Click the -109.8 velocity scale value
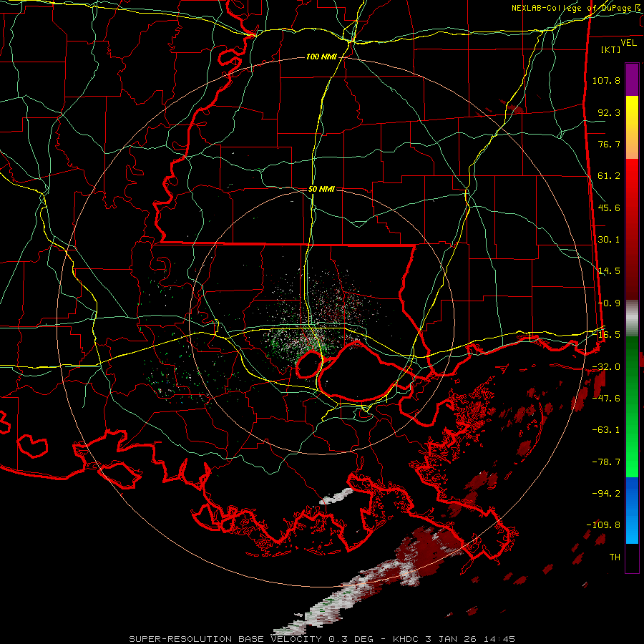The width and height of the screenshot is (644, 644). point(603,525)
